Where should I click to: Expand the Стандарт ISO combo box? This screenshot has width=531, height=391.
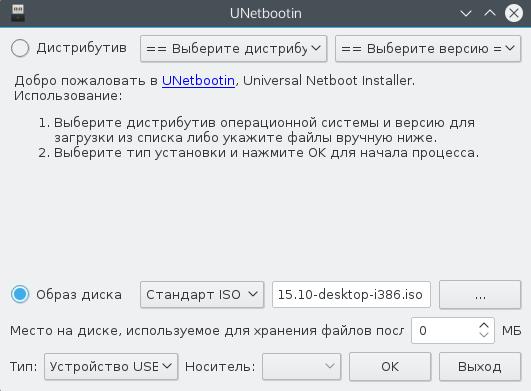pos(202,295)
